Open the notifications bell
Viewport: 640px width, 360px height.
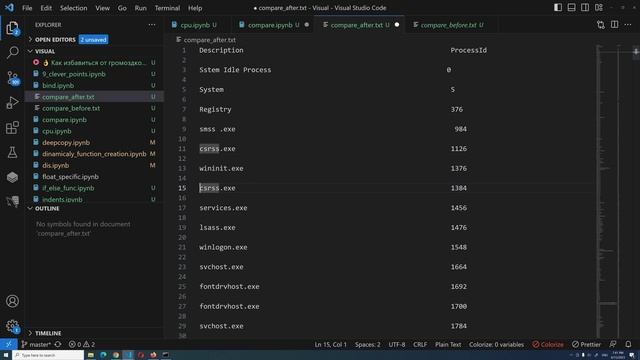coord(628,344)
